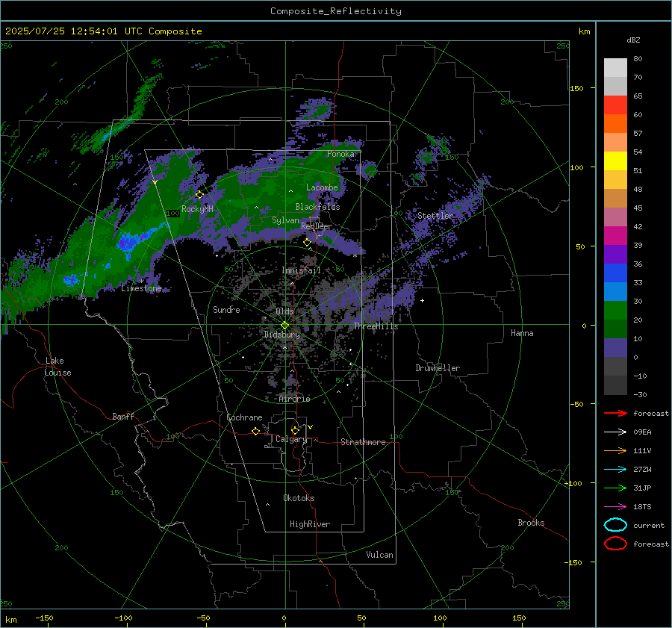Click the Sylvan label on map
Screen dimensions: 672x628
[x=285, y=220]
